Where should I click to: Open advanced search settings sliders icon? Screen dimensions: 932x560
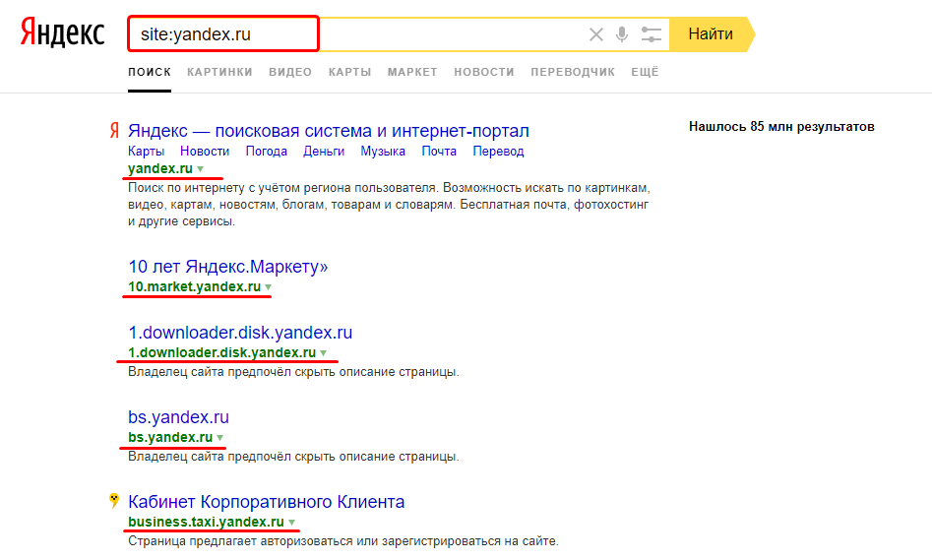coord(652,34)
